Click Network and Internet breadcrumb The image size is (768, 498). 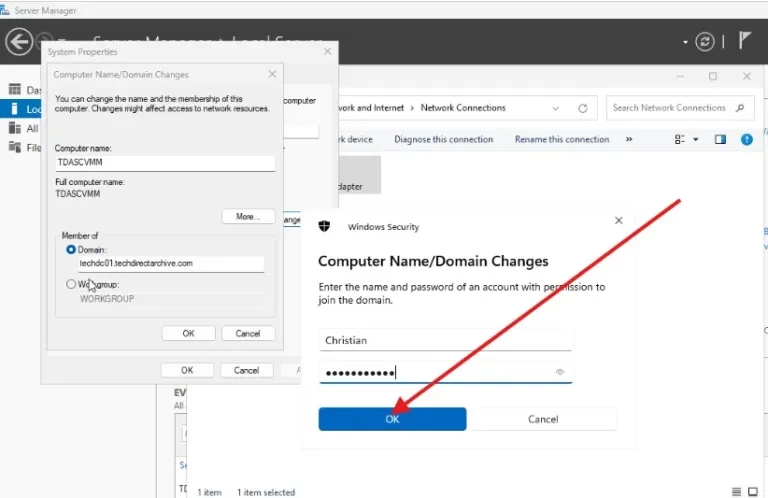(x=371, y=108)
